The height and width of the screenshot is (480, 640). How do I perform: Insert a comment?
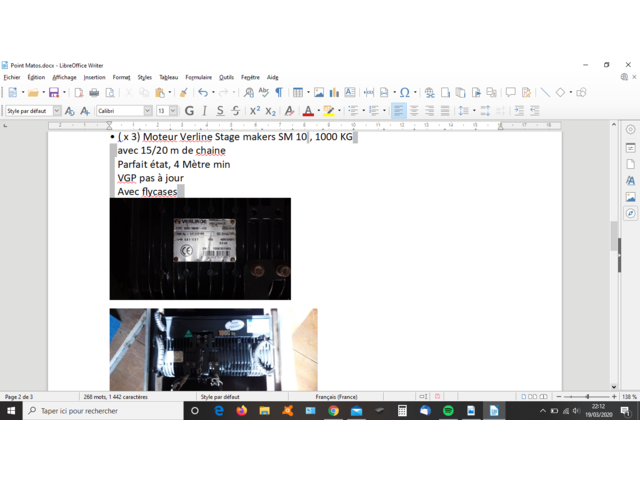pyautogui.click(x=511, y=93)
